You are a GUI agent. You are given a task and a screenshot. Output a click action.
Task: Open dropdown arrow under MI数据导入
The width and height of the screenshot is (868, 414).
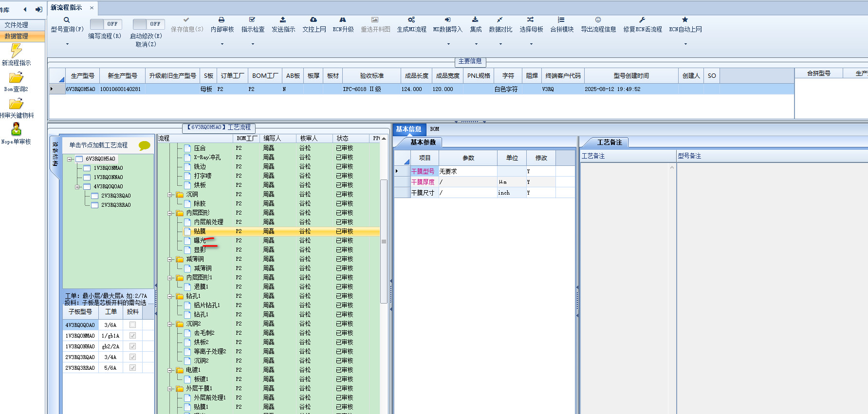(x=448, y=44)
